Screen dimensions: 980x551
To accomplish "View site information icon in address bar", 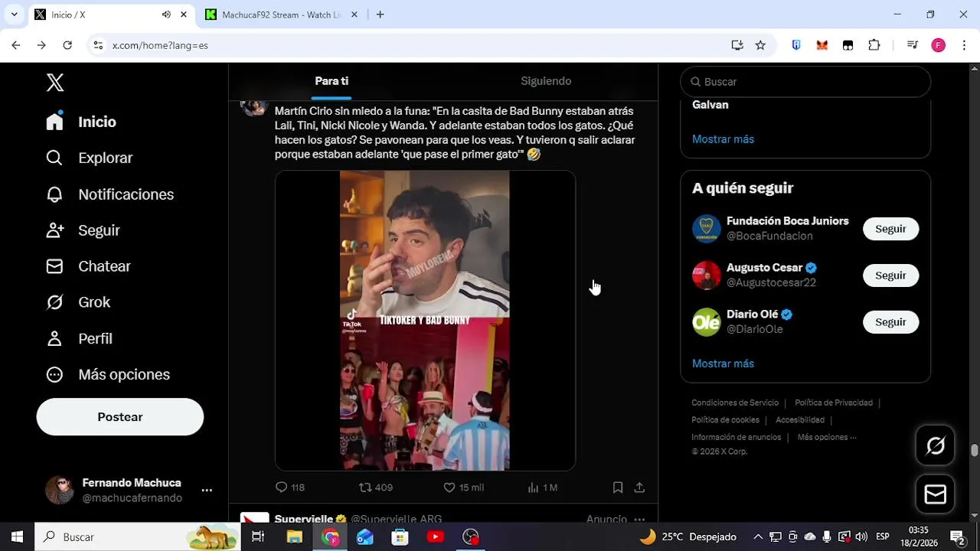I will [x=98, y=45].
